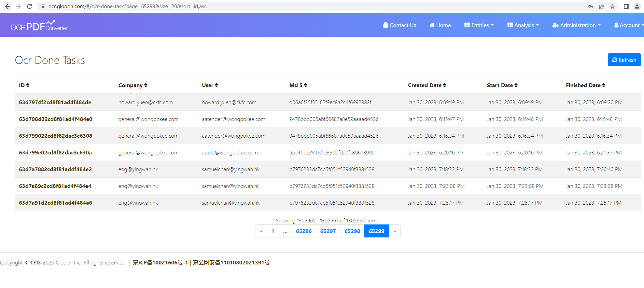Open the Contact Us page
644x288 pixels.
coord(400,25)
